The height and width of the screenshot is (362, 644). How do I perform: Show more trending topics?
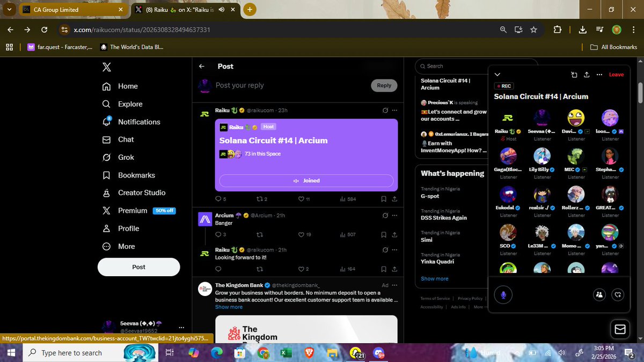(434, 278)
